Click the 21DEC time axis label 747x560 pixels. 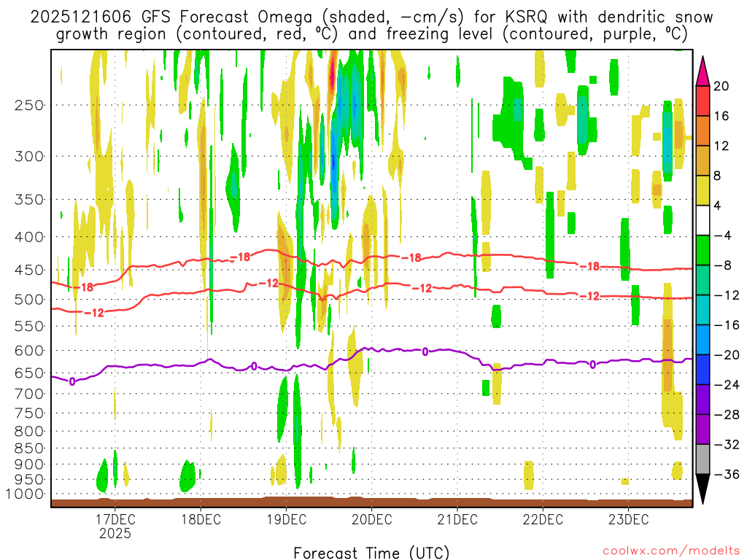coord(457,519)
